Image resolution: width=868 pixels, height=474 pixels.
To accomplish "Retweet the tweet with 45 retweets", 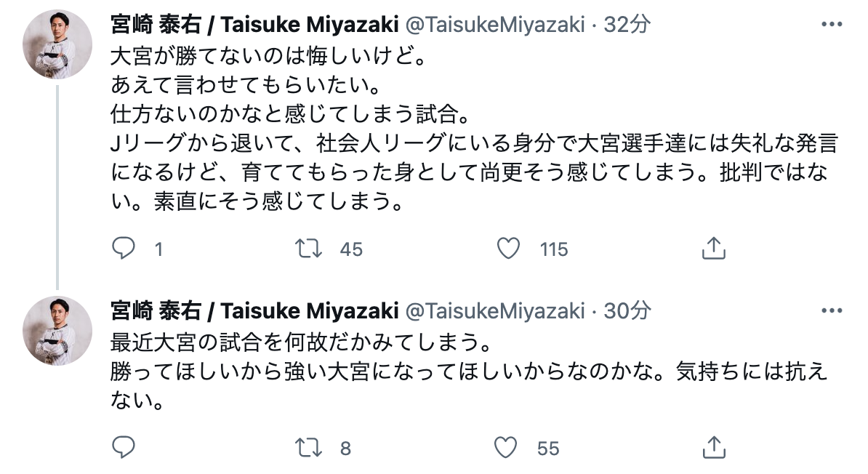I will pyautogui.click(x=312, y=249).
